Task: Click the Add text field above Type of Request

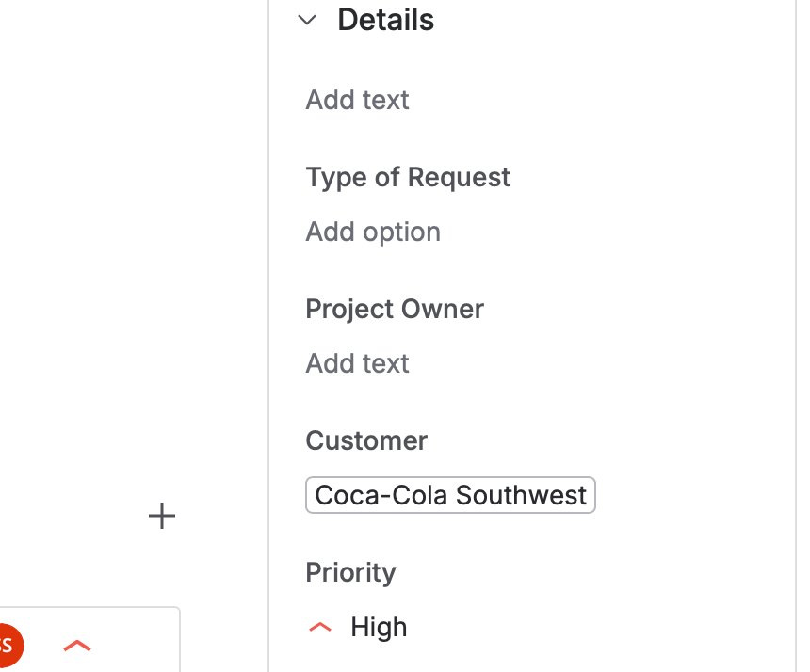Action: pyautogui.click(x=357, y=100)
